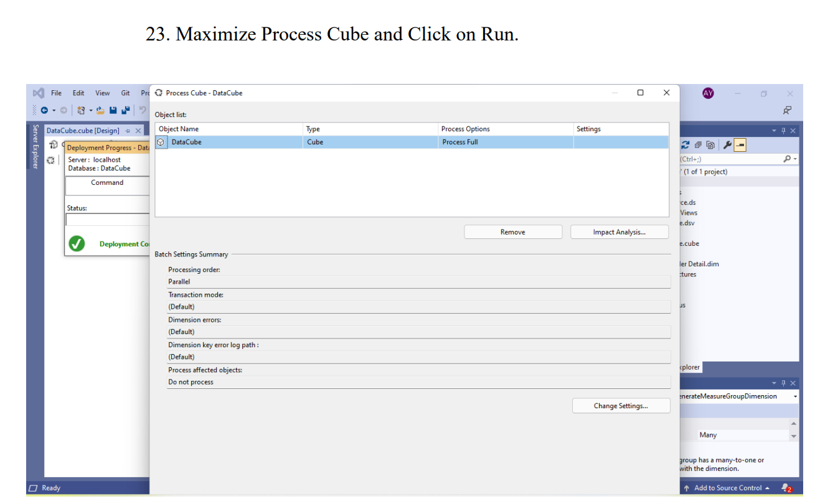Image resolution: width=815 pixels, height=504 pixels.
Task: Click the Solution Explorer sync refresh icon
Action: pos(686,145)
